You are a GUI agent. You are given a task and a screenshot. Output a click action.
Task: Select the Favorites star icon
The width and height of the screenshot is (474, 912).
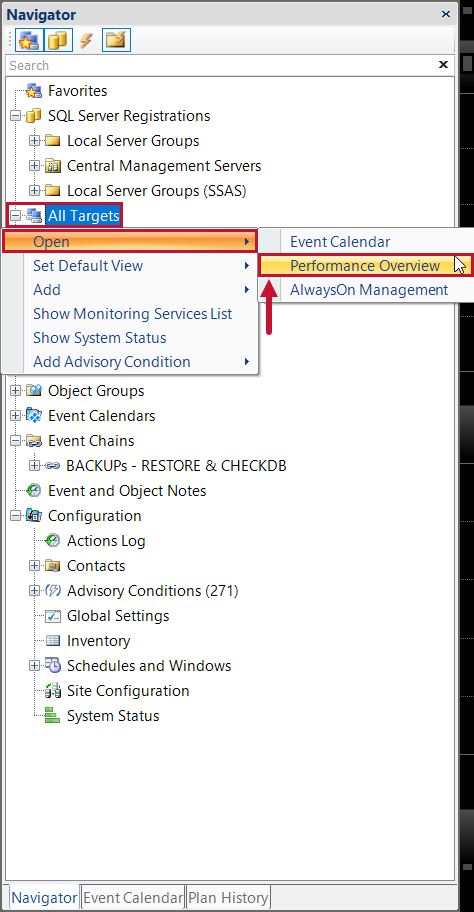pyautogui.click(x=34, y=91)
